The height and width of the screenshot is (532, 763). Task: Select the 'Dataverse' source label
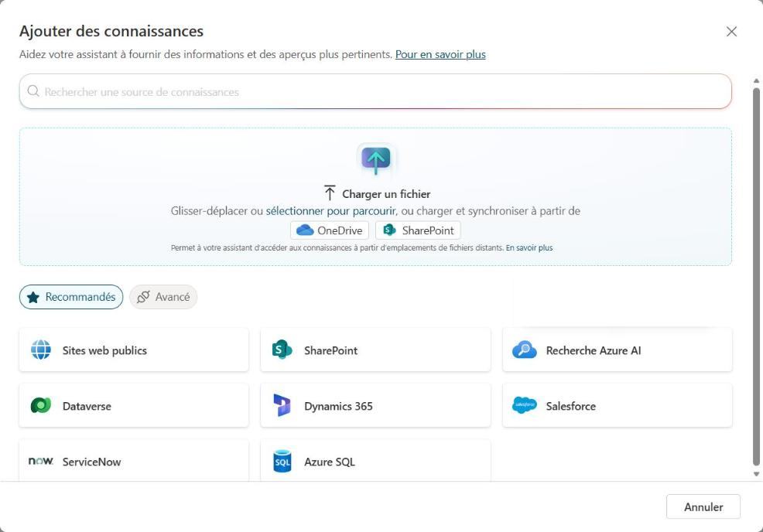87,406
